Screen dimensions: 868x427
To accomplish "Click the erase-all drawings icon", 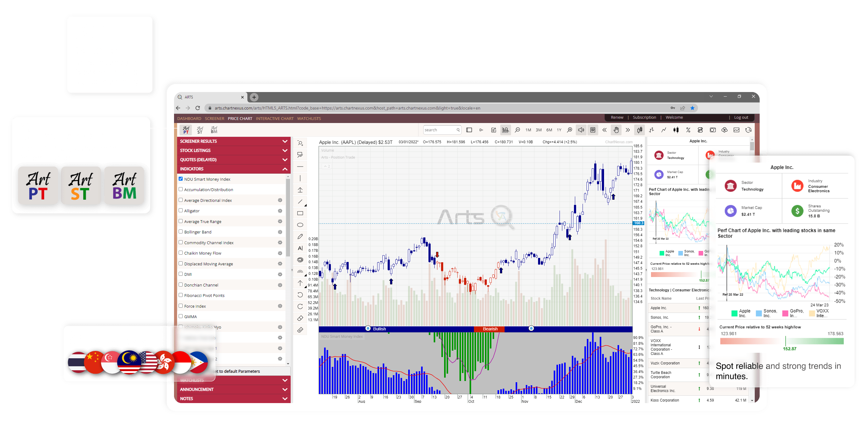I will point(300,330).
